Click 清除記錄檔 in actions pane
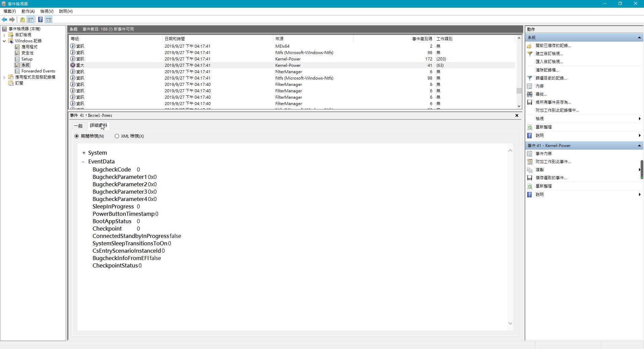Image resolution: width=644 pixels, height=349 pixels. click(x=547, y=70)
